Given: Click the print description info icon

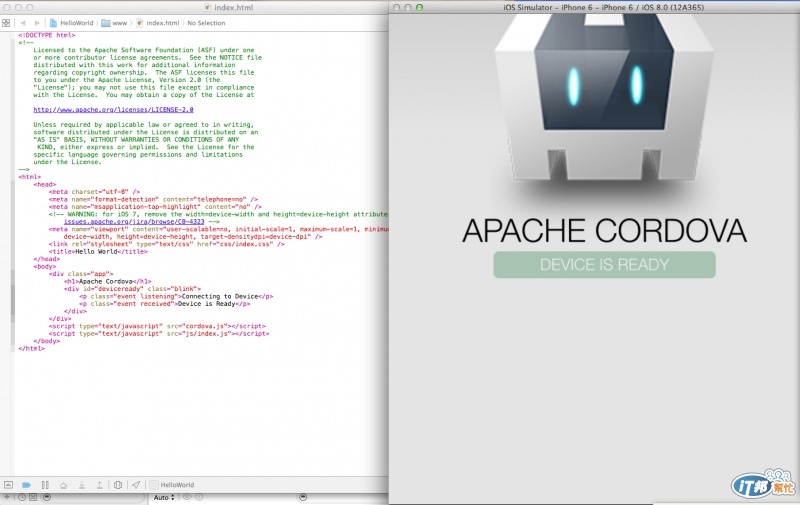Looking at the screenshot, I should pyautogui.click(x=199, y=497).
